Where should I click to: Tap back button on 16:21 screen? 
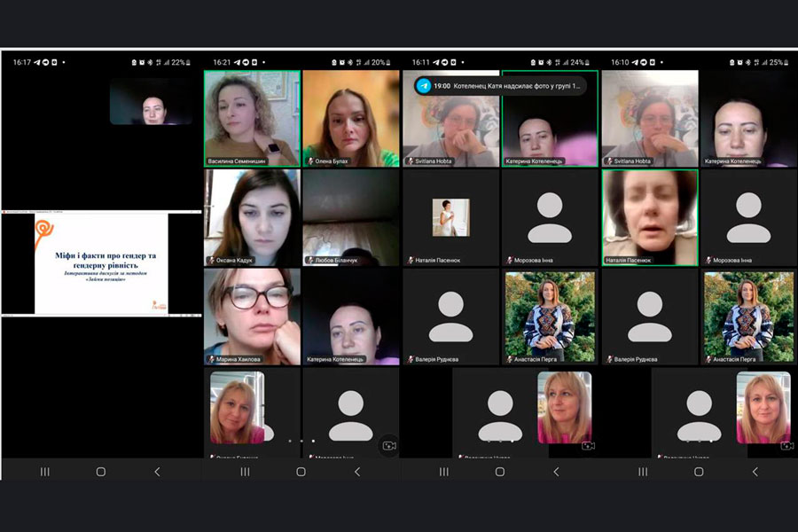(357, 472)
